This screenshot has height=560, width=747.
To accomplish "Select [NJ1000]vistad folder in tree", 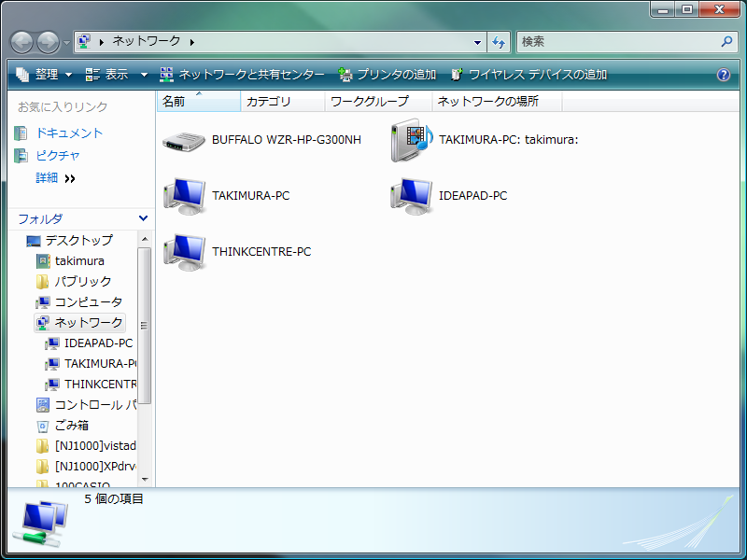I will click(x=95, y=446).
